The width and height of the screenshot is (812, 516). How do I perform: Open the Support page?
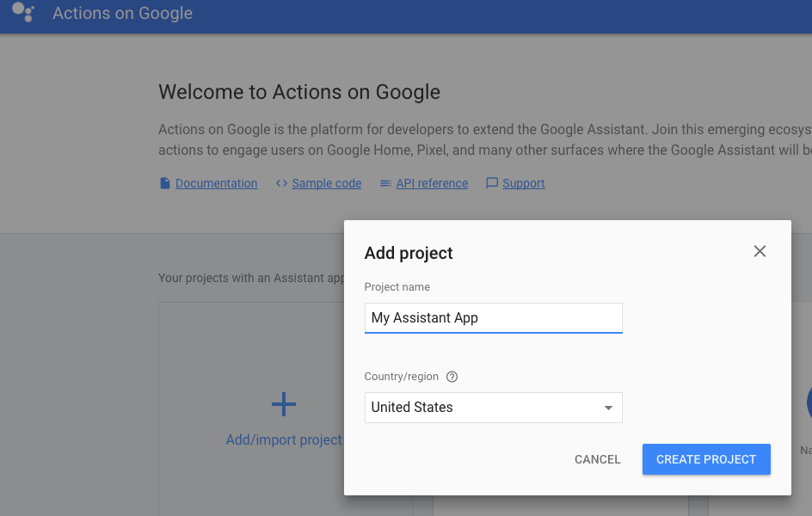522,182
